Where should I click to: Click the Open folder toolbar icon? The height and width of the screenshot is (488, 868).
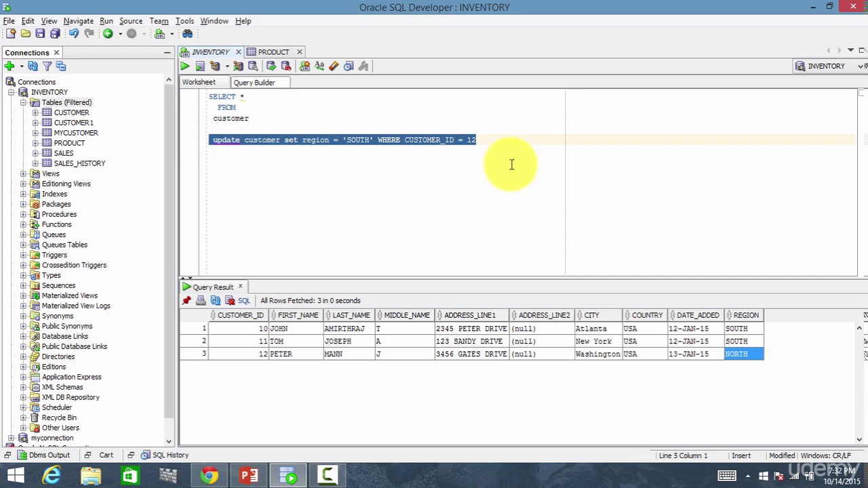tap(25, 33)
